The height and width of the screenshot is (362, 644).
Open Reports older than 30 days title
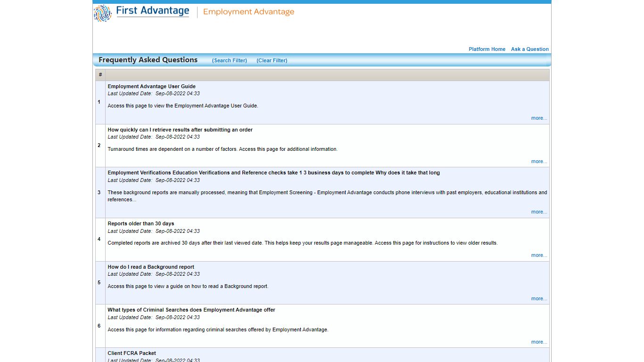[141, 223]
